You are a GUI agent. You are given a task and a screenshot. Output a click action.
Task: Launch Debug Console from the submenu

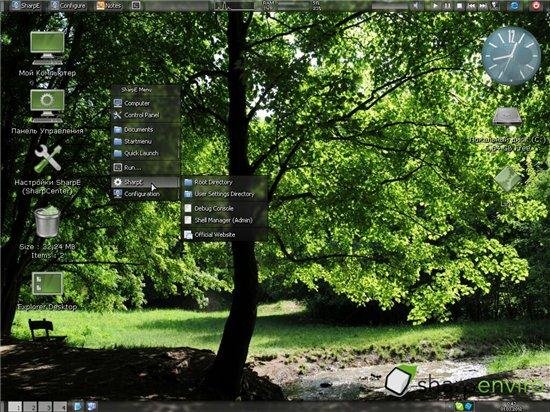(224, 208)
